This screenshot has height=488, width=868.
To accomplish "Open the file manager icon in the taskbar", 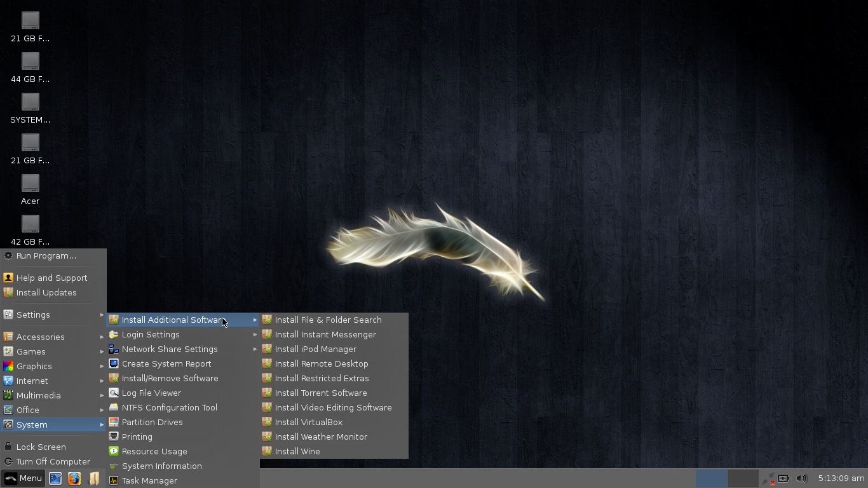I will [93, 478].
